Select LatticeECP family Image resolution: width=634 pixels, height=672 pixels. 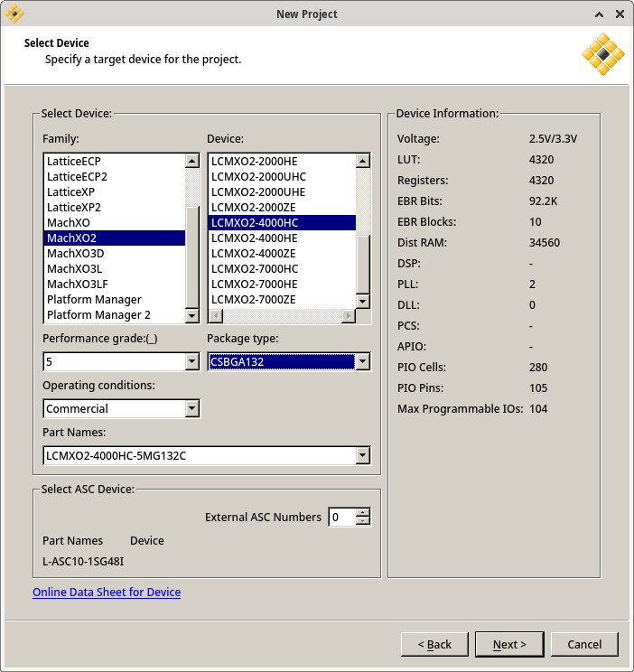pos(115,161)
